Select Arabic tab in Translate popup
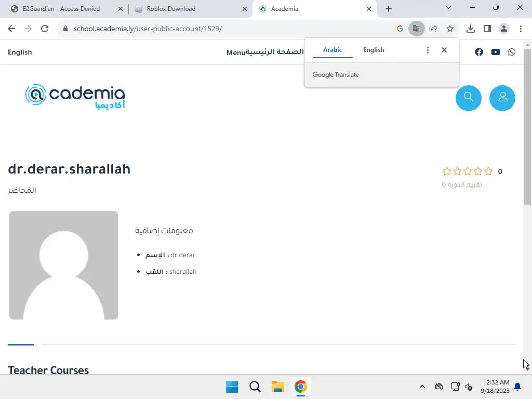 point(332,50)
